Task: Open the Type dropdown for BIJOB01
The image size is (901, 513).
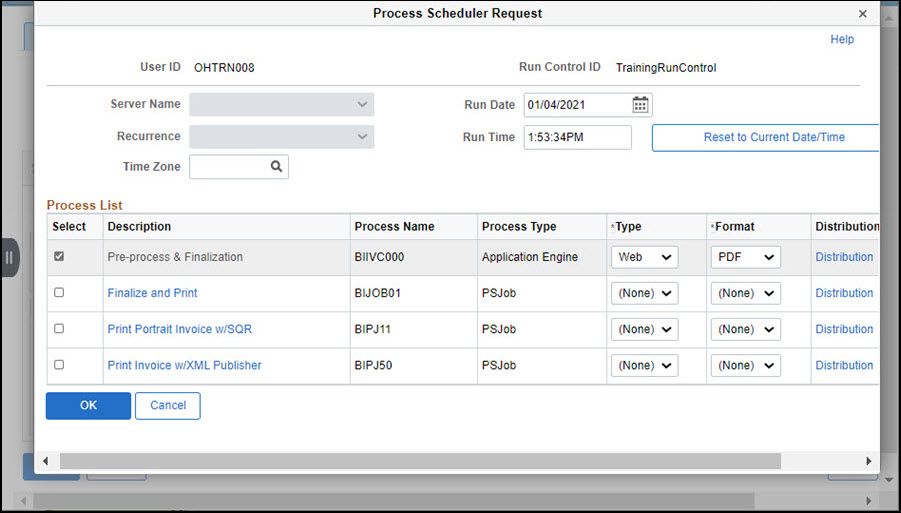Action: 644,293
